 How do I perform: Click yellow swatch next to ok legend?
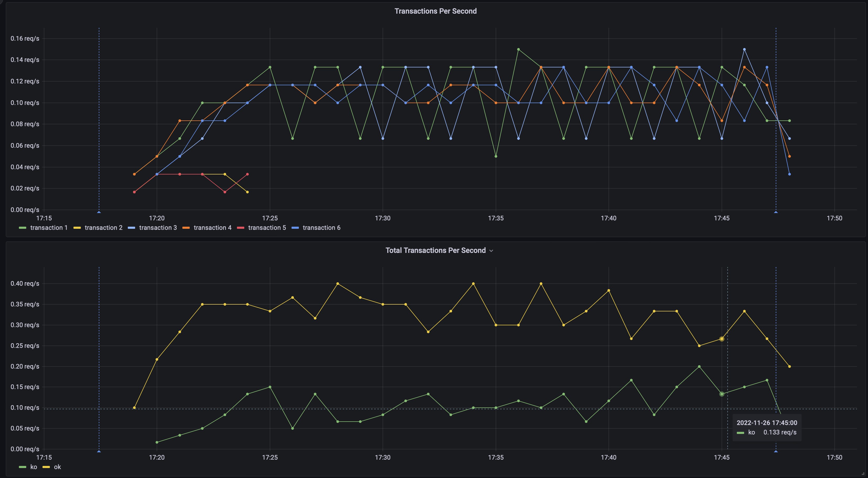(46, 467)
